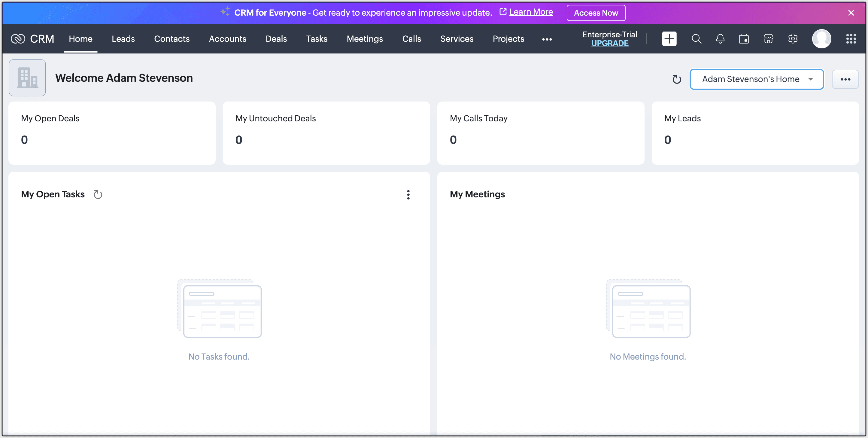Image resolution: width=868 pixels, height=438 pixels.
Task: Open My Open Tasks vertical dots menu
Action: tap(408, 194)
